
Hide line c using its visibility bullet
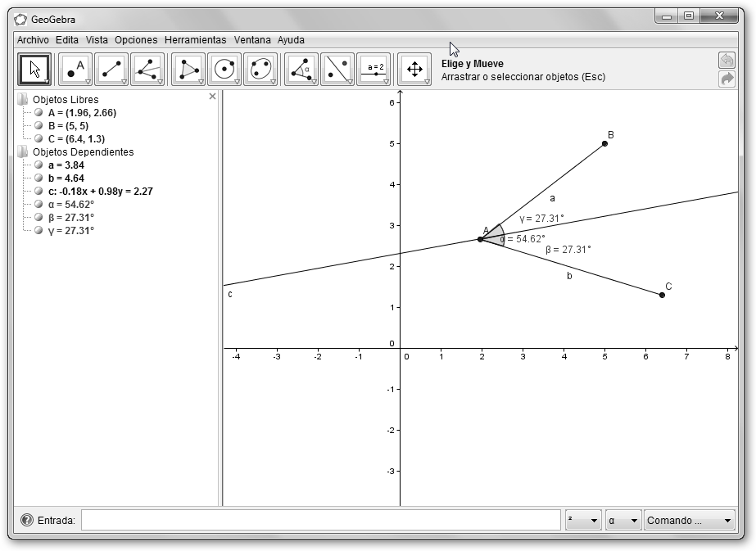coord(38,192)
